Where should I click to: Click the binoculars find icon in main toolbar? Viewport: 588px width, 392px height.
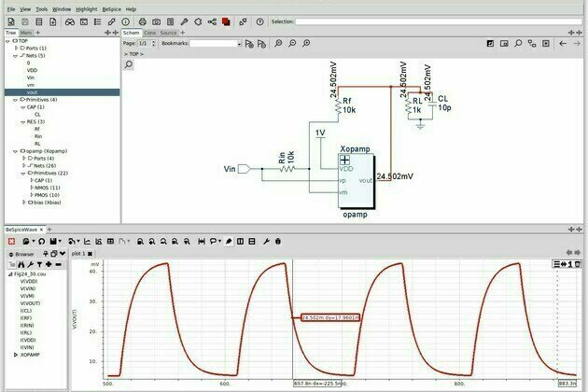coord(70,21)
